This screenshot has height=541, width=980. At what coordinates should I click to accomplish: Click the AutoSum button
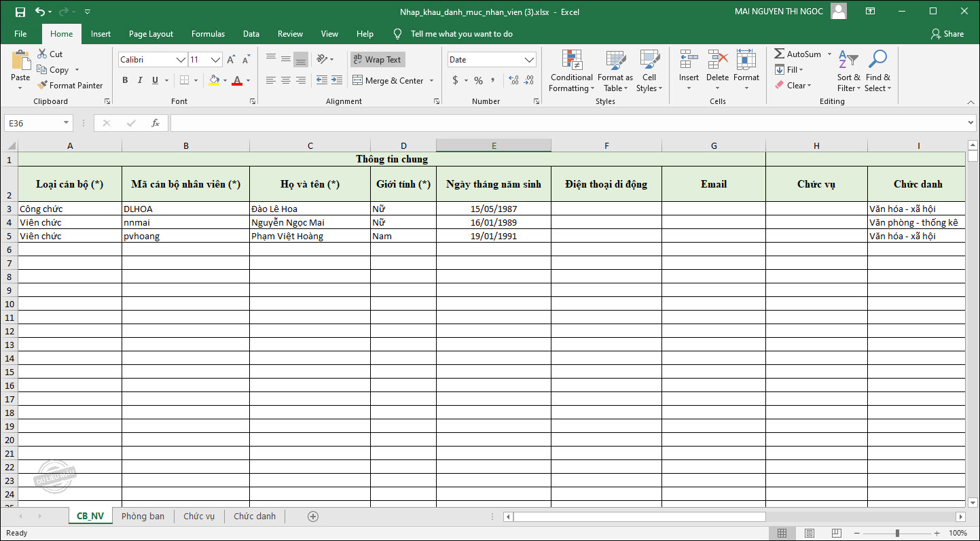(797, 54)
